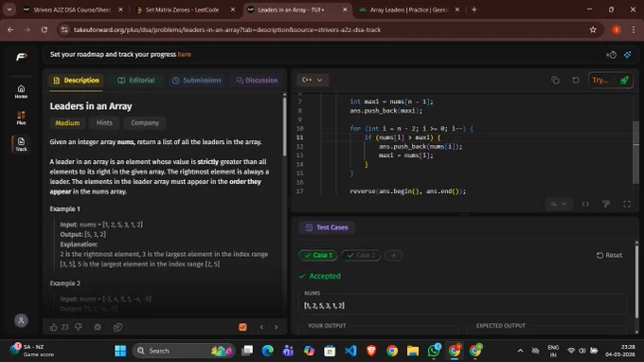The height and width of the screenshot is (362, 644).
Task: Like the problem with thumbs up
Action: click(x=54, y=327)
